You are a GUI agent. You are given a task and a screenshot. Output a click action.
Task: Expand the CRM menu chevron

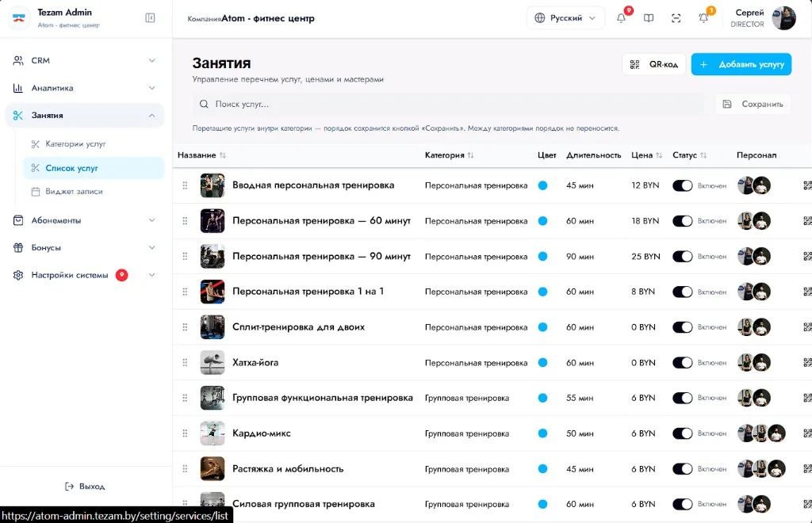(151, 60)
